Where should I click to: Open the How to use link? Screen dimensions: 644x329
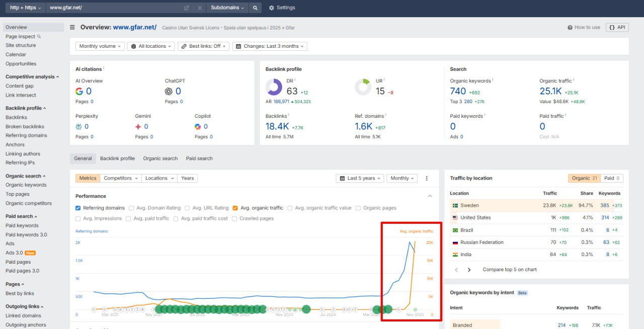[584, 28]
